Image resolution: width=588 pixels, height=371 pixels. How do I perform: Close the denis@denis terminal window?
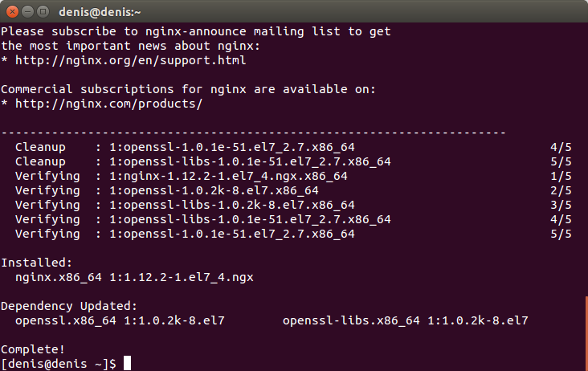pyautogui.click(x=12, y=11)
